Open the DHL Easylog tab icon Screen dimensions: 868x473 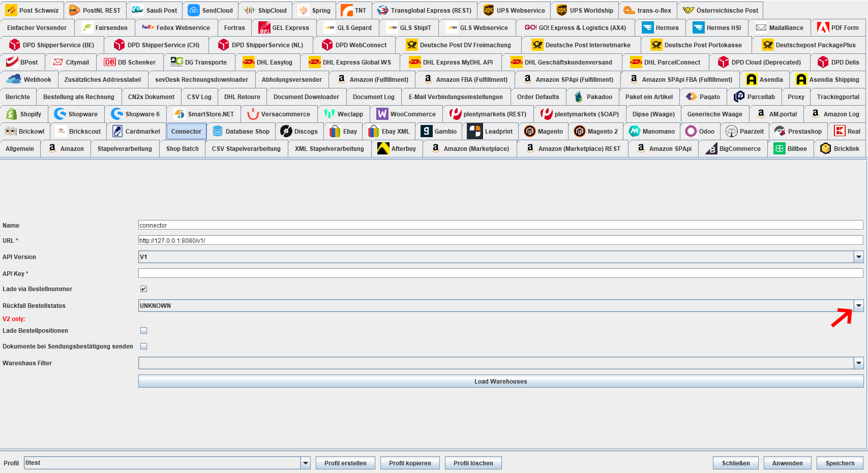click(x=249, y=62)
